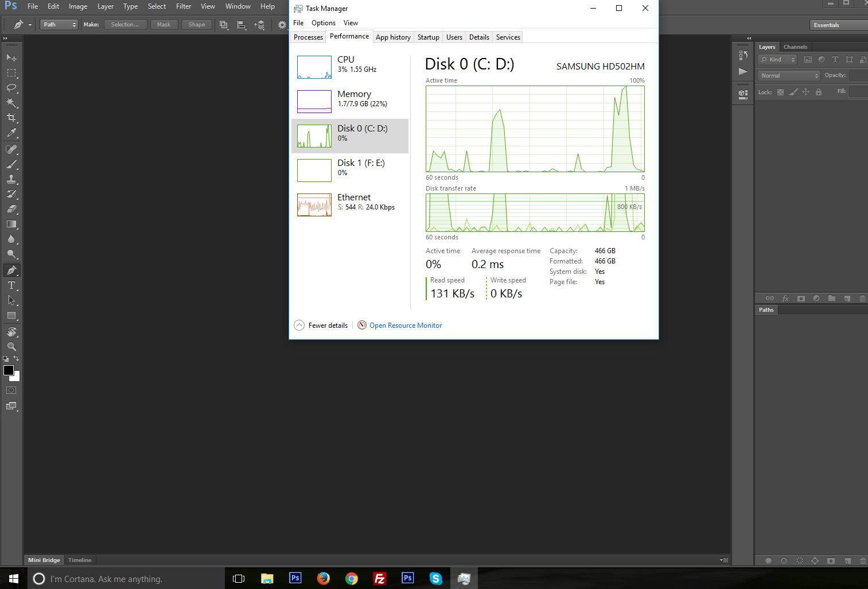The width and height of the screenshot is (868, 589).
Task: Open the Filter menu
Action: click(184, 6)
